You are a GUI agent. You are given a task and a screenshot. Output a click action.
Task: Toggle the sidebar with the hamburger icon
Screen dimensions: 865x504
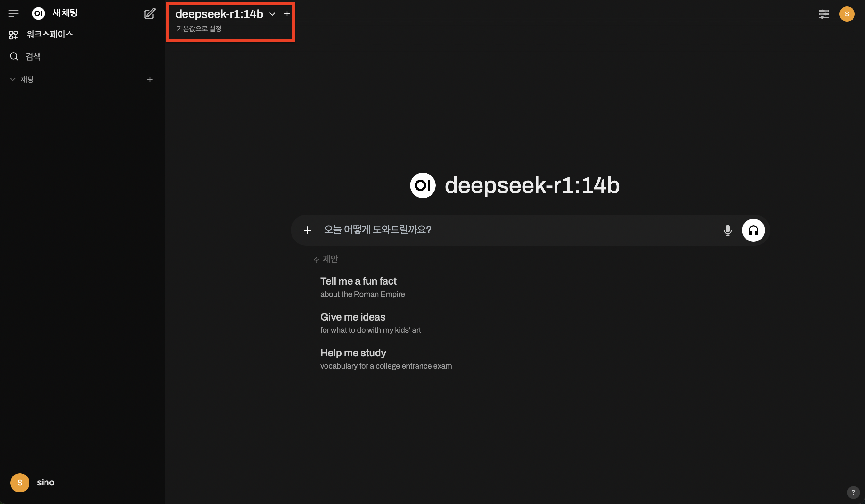point(13,13)
